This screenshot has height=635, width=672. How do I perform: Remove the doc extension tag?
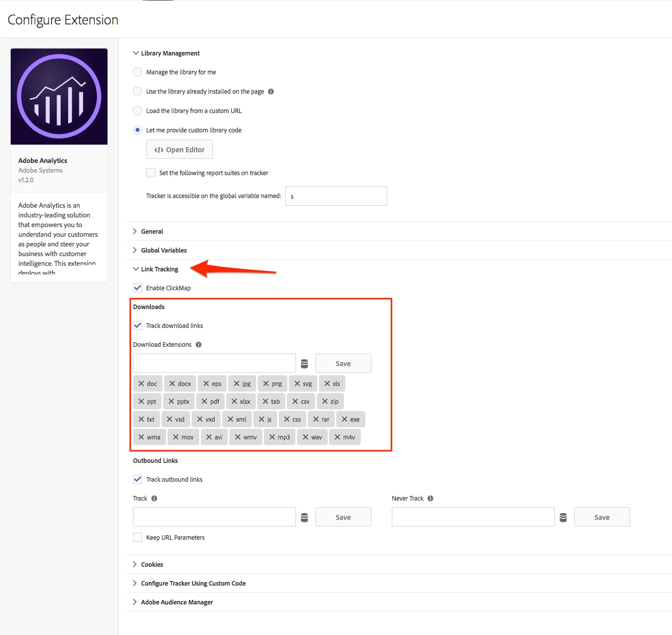click(141, 383)
